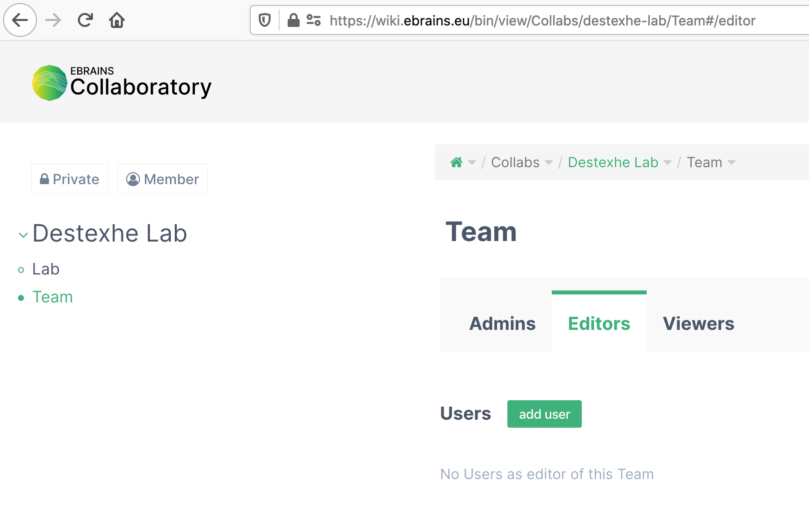809x532 pixels.
Task: Collapse the Destexhe Lab tree chevron
Action: coord(23,235)
